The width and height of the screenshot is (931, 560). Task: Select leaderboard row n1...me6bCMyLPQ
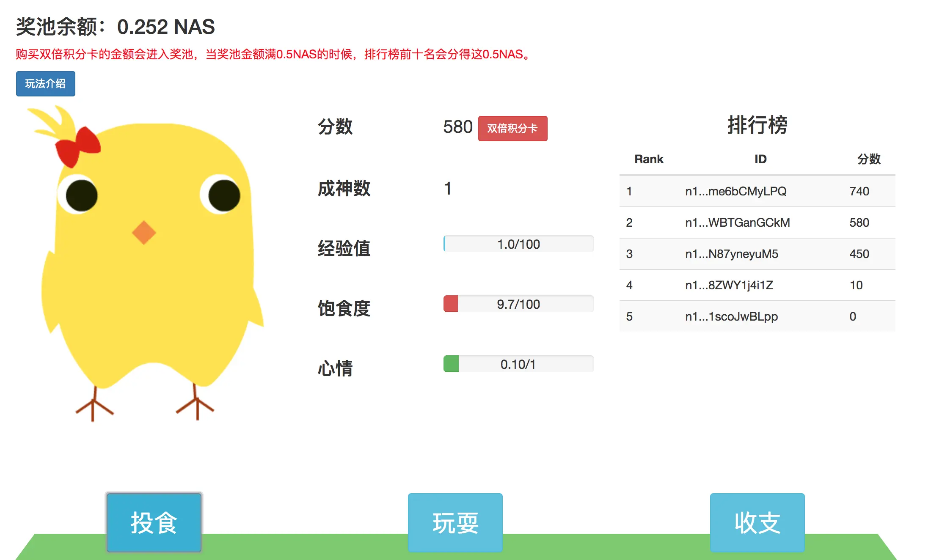(x=735, y=191)
